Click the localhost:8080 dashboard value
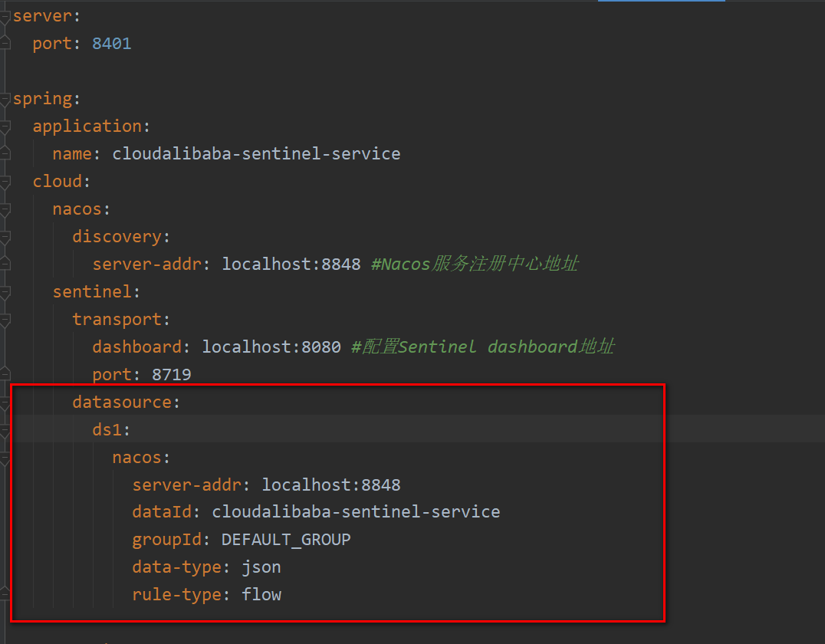Viewport: 825px width, 644px height. click(x=271, y=347)
